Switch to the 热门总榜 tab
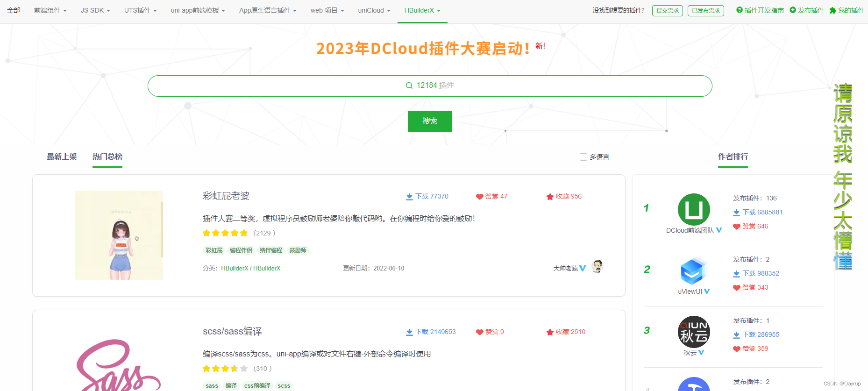This screenshot has height=391, width=868. (x=107, y=157)
